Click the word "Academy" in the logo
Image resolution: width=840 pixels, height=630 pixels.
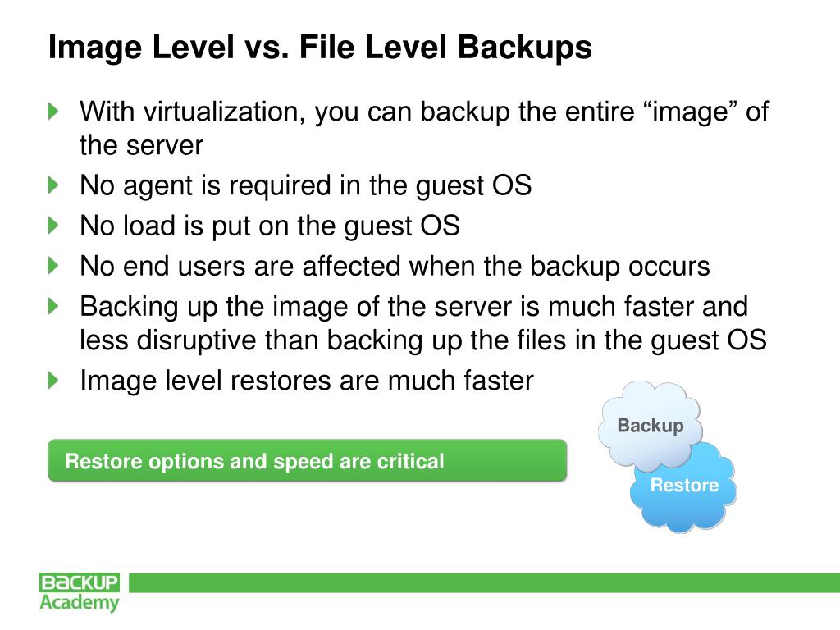[x=80, y=603]
